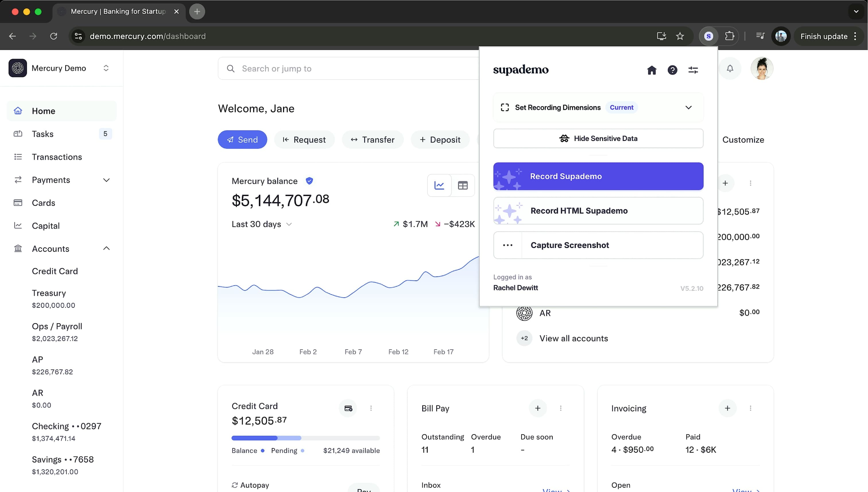This screenshot has height=492, width=868.
Task: Open Credit Card widget more options
Action: (371, 408)
